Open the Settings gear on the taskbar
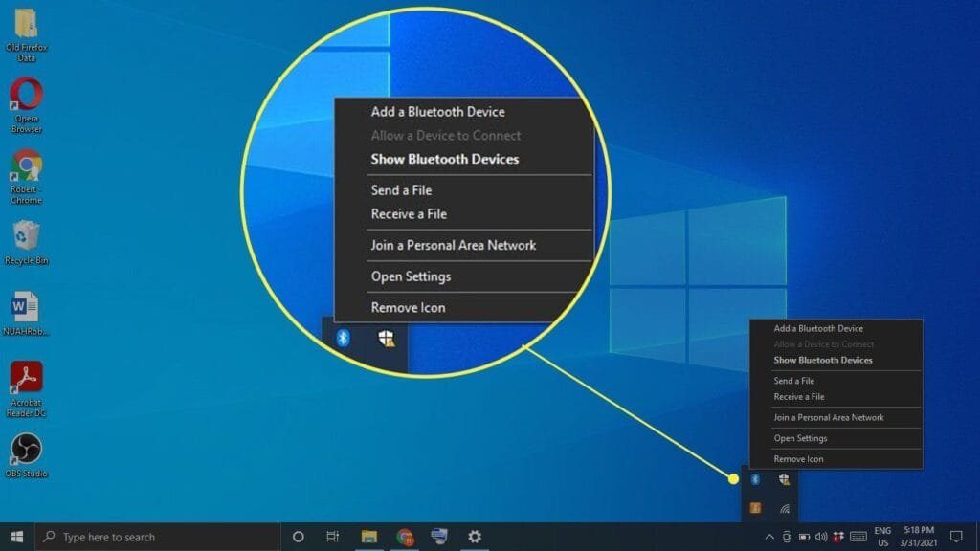980x551 pixels. coord(474,537)
